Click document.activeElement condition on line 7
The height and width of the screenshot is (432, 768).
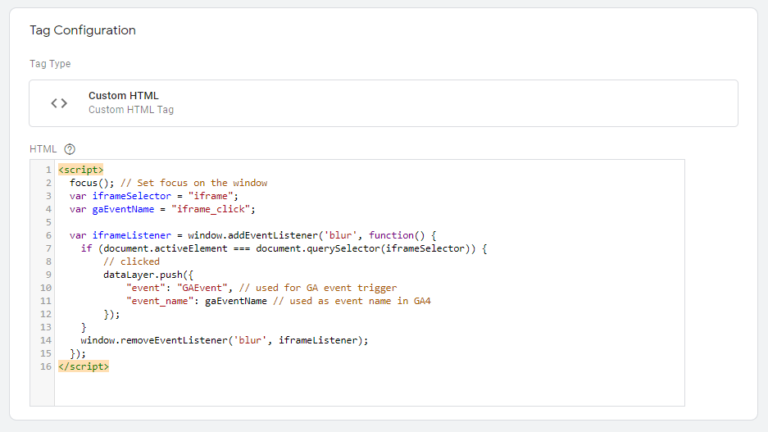166,248
